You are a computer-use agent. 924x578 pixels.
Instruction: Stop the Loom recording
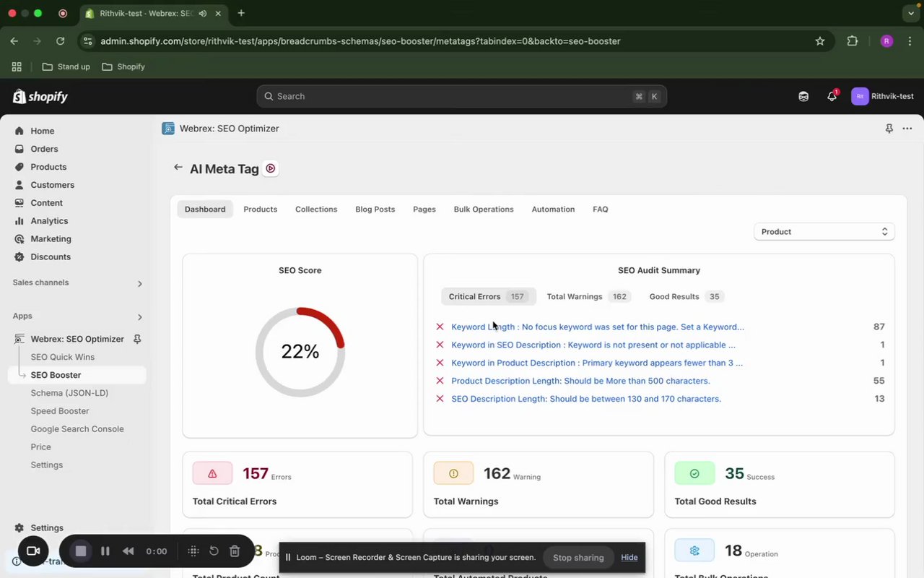[81, 551]
